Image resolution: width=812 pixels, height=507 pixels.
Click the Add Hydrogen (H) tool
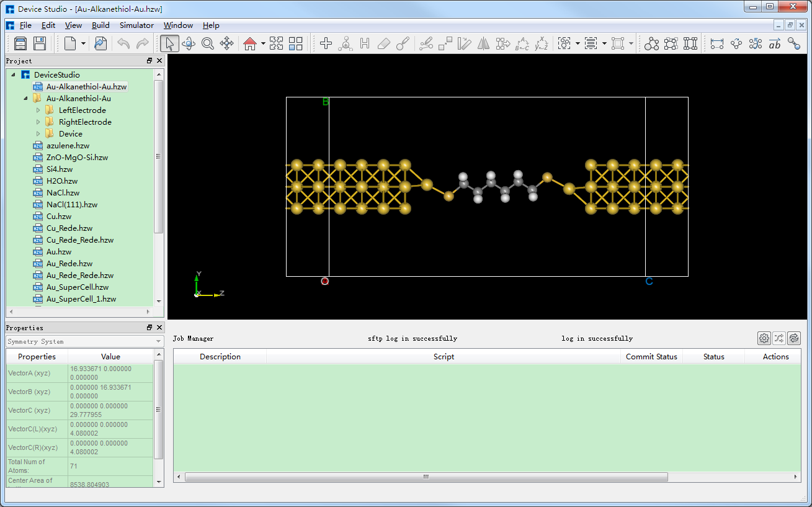tap(365, 43)
